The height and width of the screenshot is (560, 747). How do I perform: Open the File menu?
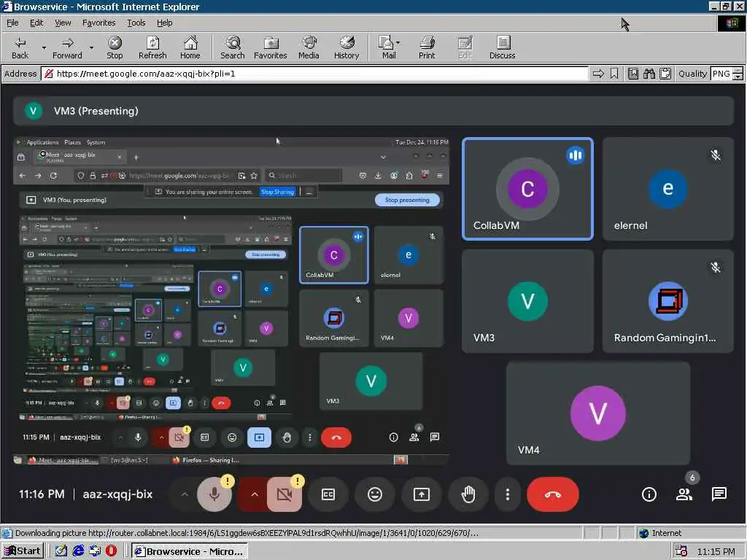(12, 23)
